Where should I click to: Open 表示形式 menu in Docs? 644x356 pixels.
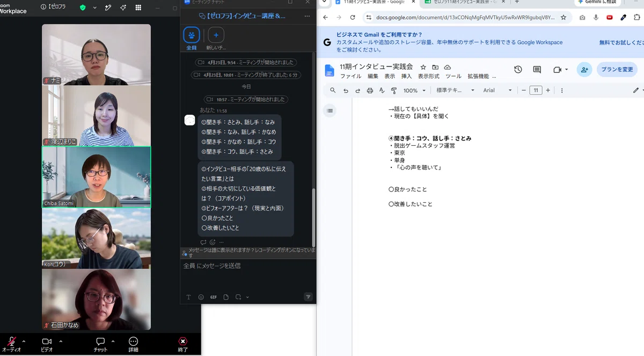(x=429, y=77)
